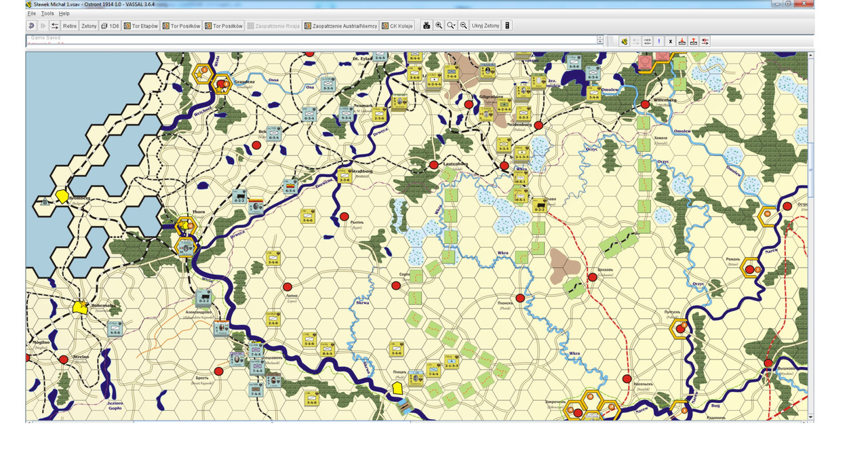Click the black X icon in the second toolbar
The height and width of the screenshot is (470, 868).
tap(671, 41)
